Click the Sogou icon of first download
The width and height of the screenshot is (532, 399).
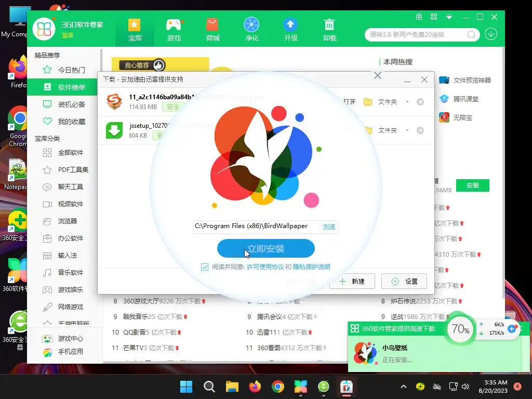(114, 101)
